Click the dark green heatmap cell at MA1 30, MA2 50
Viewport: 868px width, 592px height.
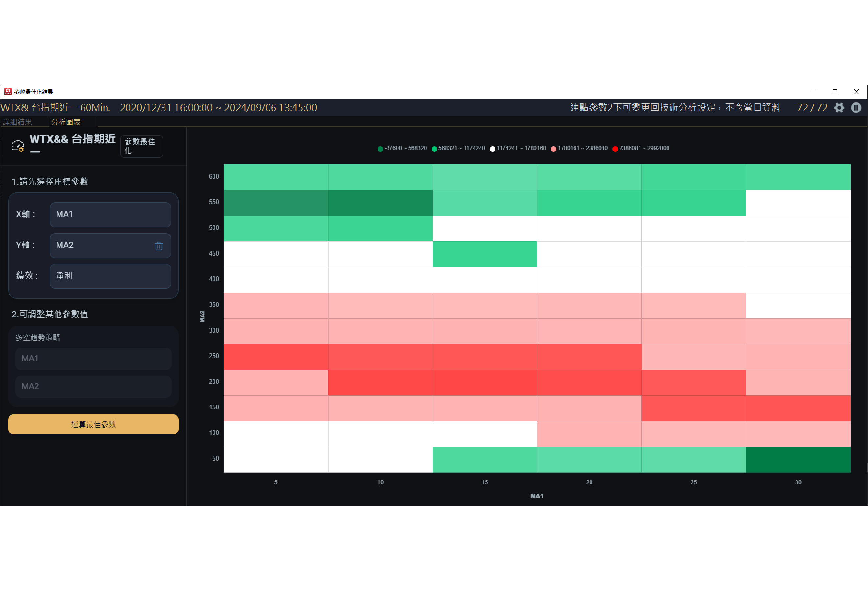pos(798,459)
